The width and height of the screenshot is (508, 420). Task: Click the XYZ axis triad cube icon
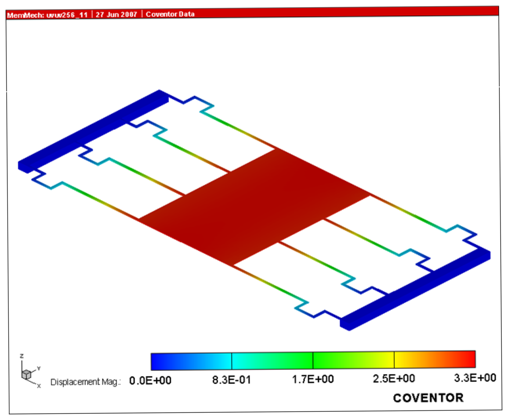click(26, 375)
